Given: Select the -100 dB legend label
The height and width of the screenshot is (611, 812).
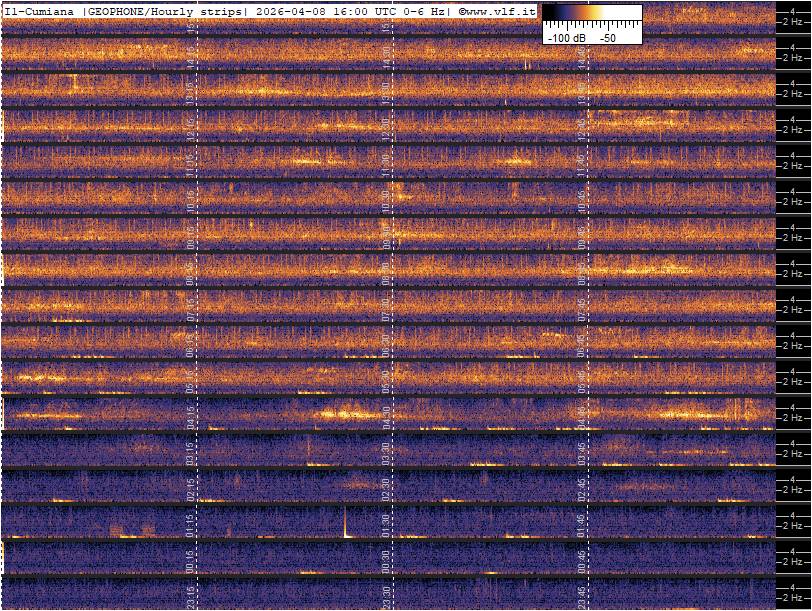Looking at the screenshot, I should pos(566,37).
